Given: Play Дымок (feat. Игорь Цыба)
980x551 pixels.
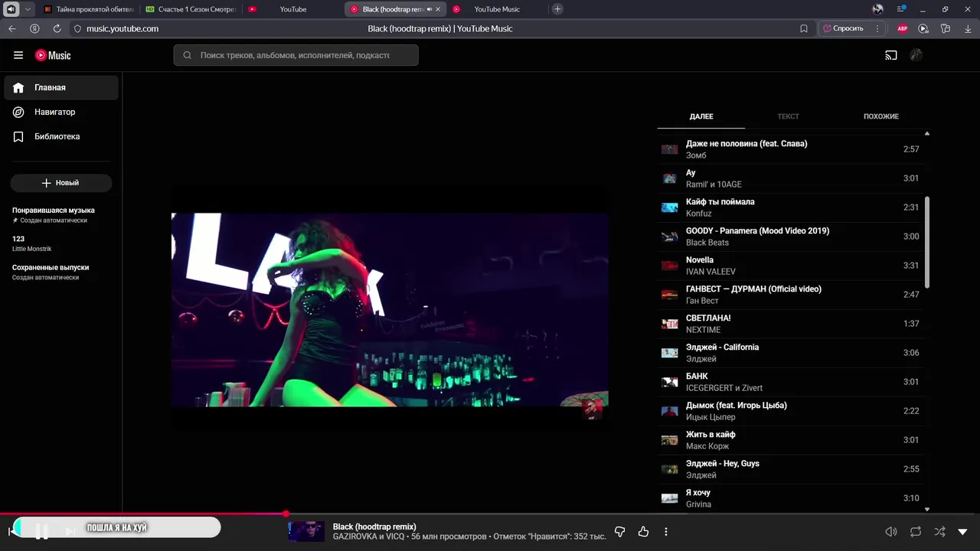Looking at the screenshot, I should point(790,411).
